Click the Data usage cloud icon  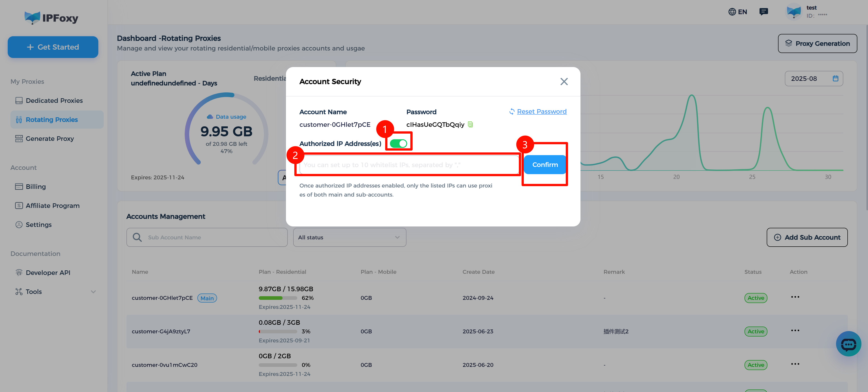click(x=210, y=117)
